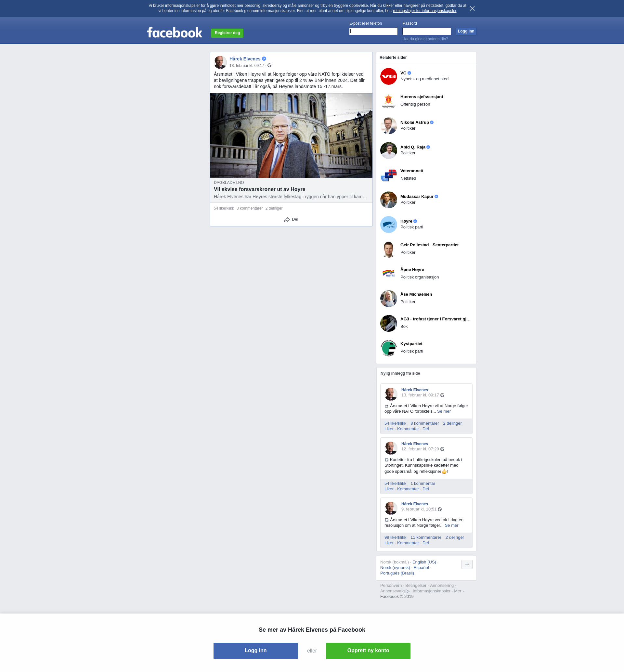The width and height of the screenshot is (624, 672).
Task: Click the large Opprett ny konto button
Action: [368, 650]
